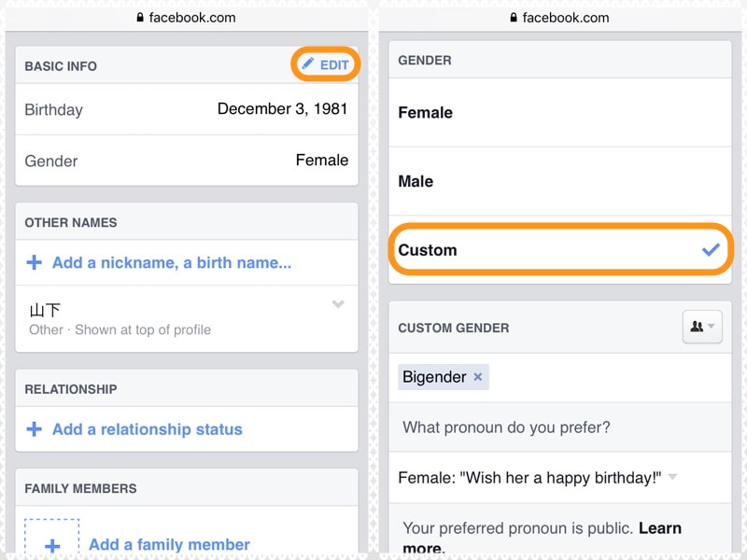The image size is (747, 560).
Task: Click the EDIT link in Basic Info
Action: (333, 63)
